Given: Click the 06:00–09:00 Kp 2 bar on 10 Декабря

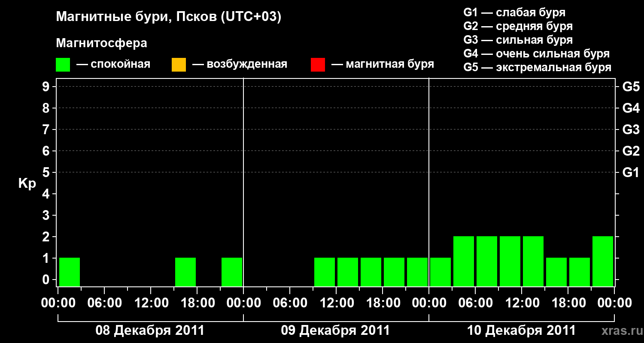Looking at the screenshot, I should (487, 261).
